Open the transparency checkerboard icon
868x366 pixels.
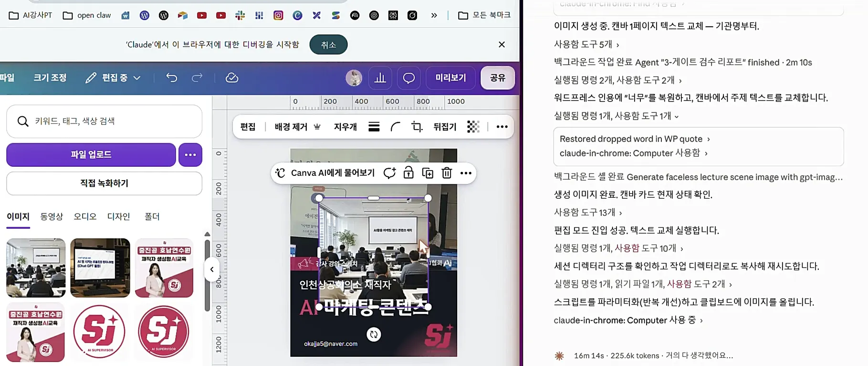(473, 127)
